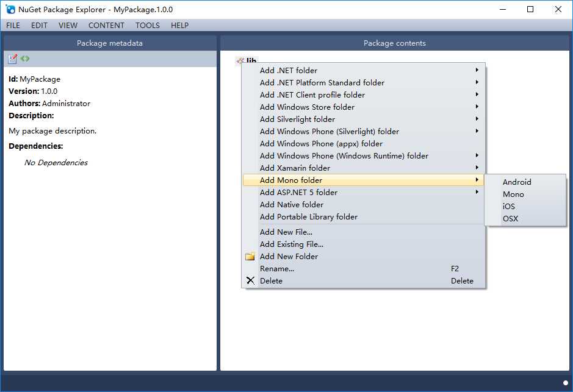Expand Add .NET Client profile folder
Viewport: 573px width, 392px height.
364,95
